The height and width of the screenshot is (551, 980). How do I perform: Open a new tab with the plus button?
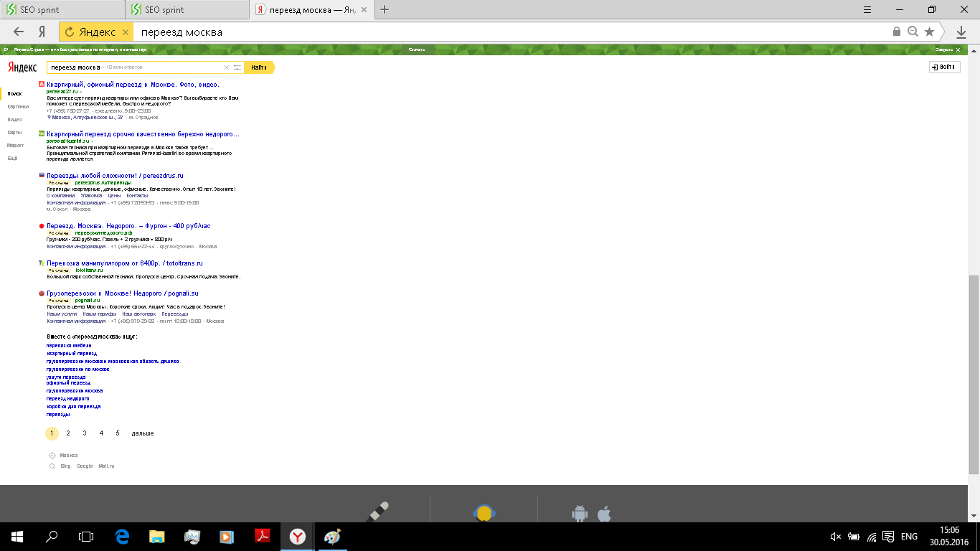[x=385, y=9]
